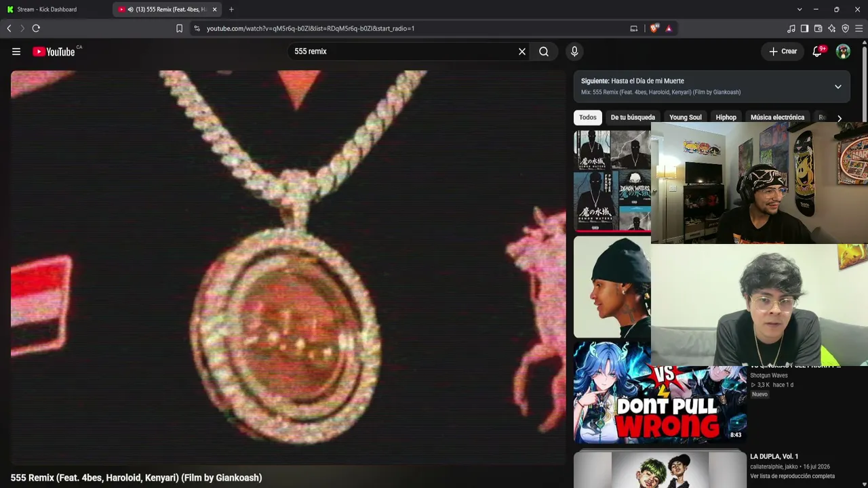
Task: Switch to the Stream - Kick Dashboard tab
Action: [56, 9]
